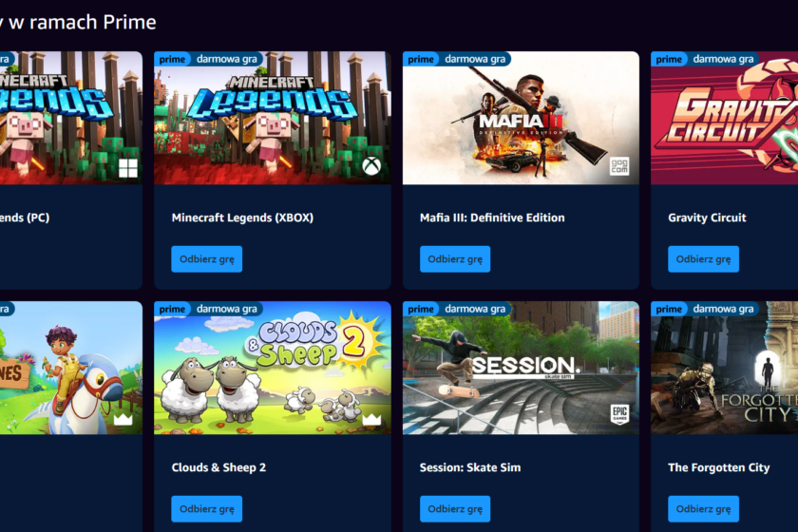Screen dimensions: 798x532
Task: Open the Gravity Circuit title link
Action: pos(707,218)
